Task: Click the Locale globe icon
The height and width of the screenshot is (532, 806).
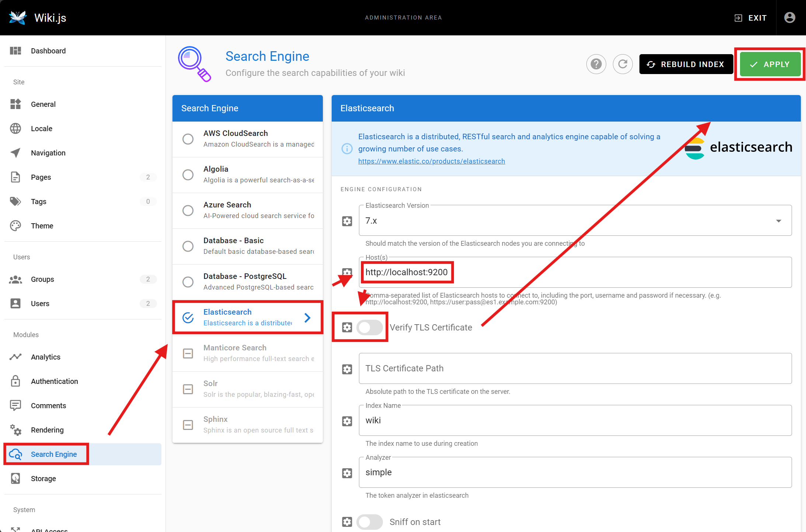Action: (x=15, y=129)
